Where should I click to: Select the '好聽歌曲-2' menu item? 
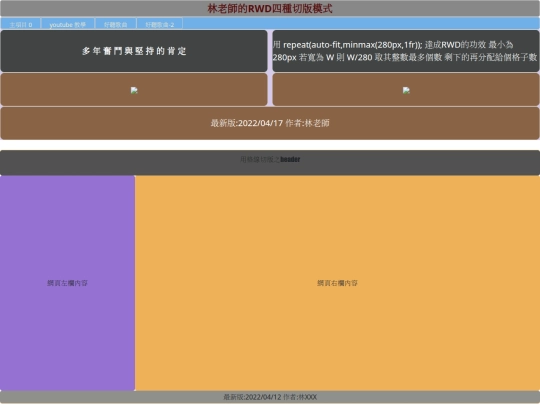coord(159,24)
